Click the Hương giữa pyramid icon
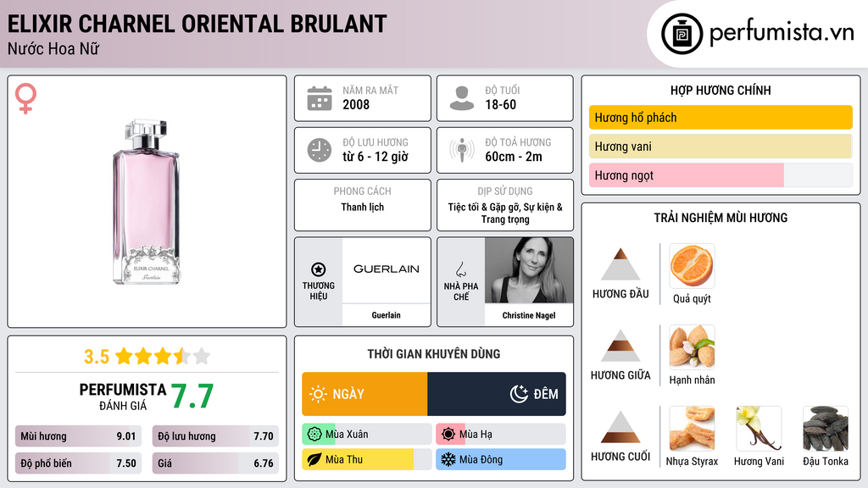Screen dimensions: 868x488 pos(620,346)
